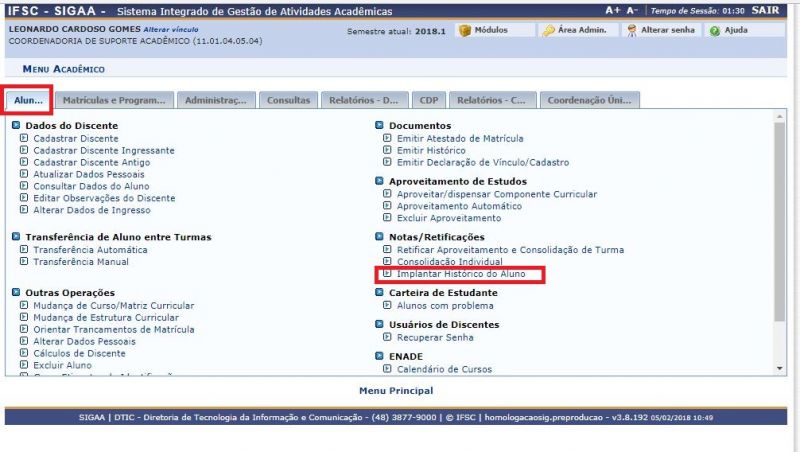
Task: Decrease font size with A-
Action: [x=632, y=9]
